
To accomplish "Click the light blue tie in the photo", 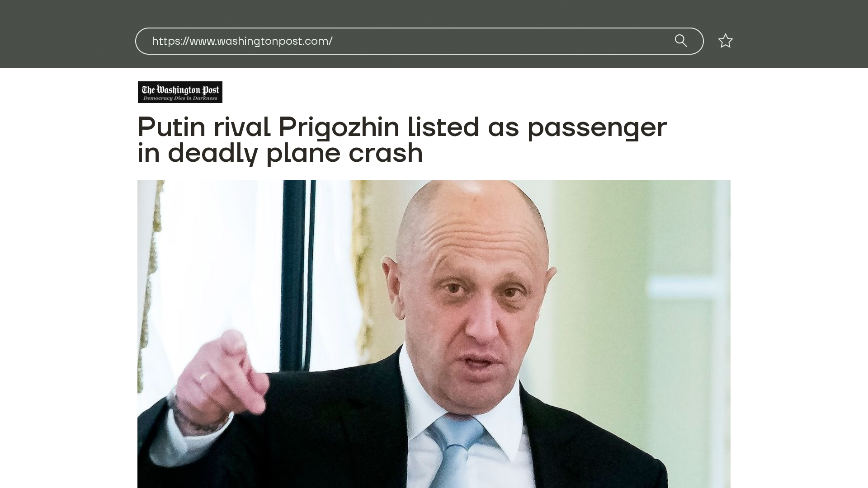I will 457,452.
